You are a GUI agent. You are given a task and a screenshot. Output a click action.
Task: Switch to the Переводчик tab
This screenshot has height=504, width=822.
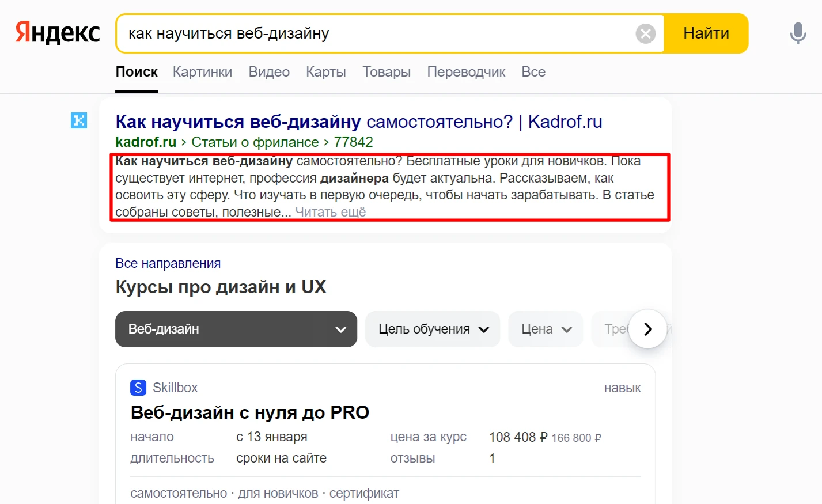[x=466, y=71]
